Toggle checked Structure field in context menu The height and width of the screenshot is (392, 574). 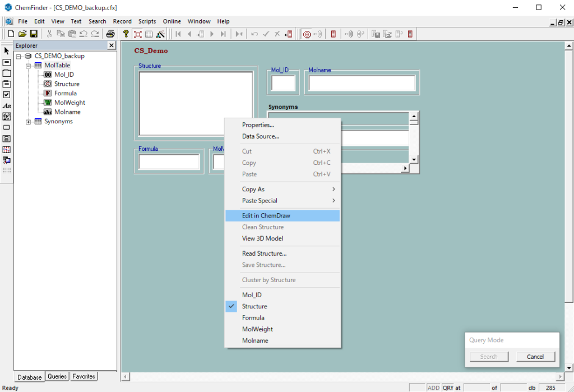pos(254,307)
